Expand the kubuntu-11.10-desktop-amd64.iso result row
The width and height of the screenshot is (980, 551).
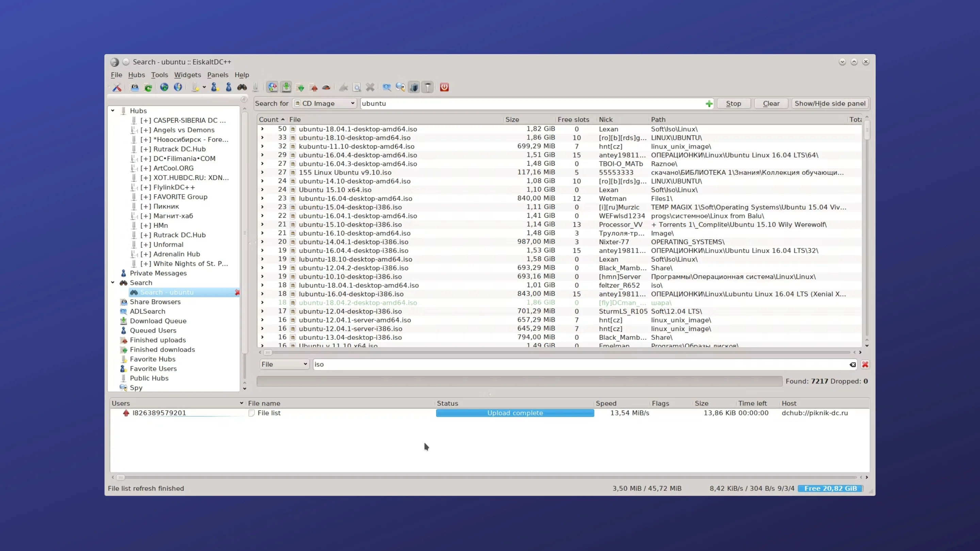pyautogui.click(x=262, y=146)
